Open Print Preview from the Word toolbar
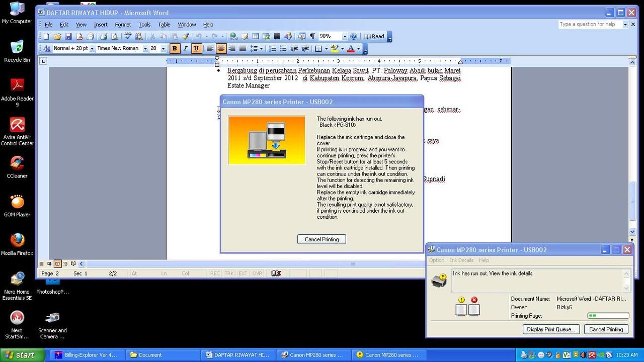 (115, 36)
